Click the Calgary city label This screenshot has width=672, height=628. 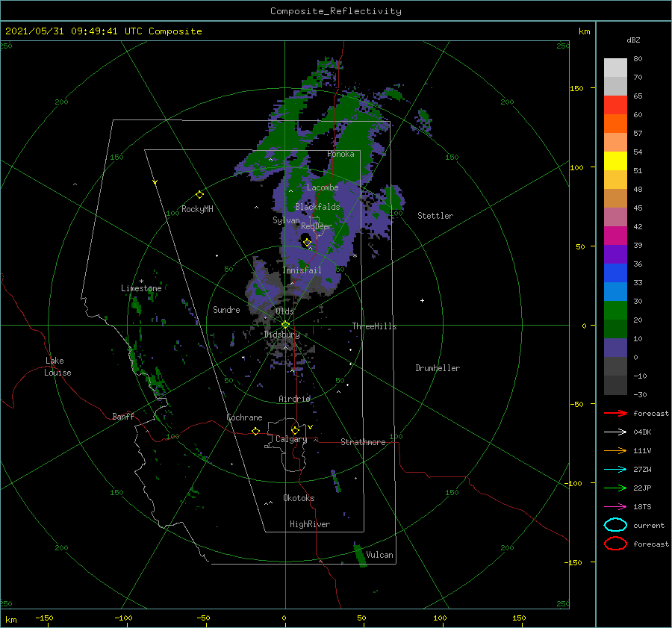(291, 439)
